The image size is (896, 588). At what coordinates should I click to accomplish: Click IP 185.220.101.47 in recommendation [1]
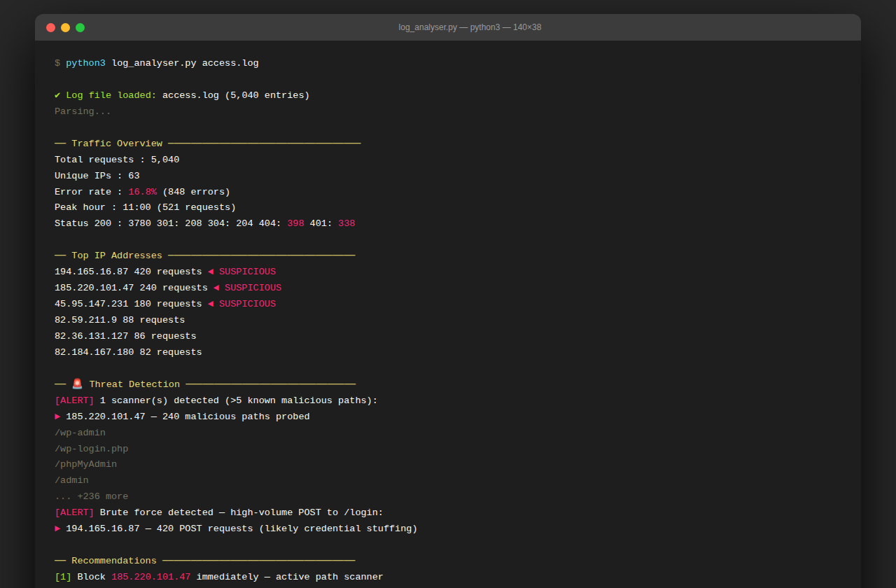[151, 576]
